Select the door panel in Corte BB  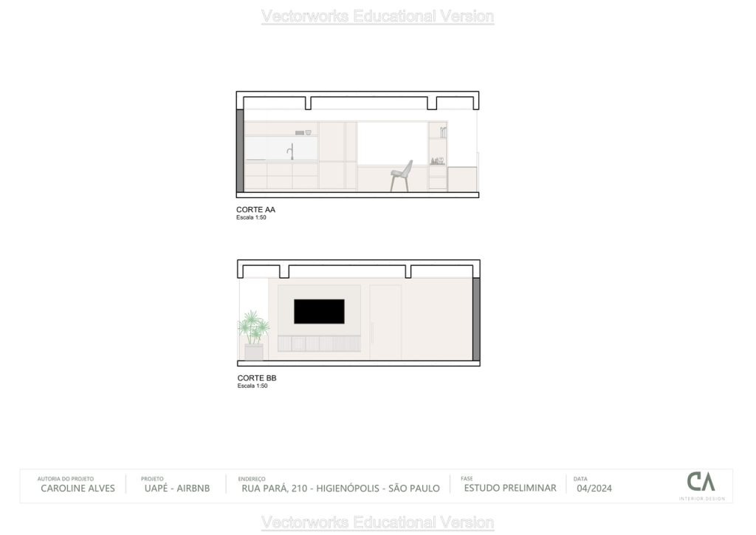pos(385,322)
